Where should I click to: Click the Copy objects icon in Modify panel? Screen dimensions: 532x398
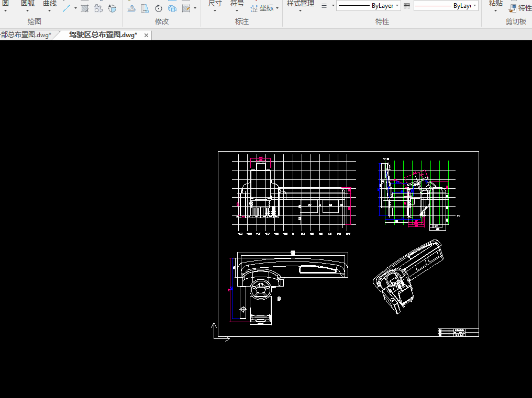point(172,8)
